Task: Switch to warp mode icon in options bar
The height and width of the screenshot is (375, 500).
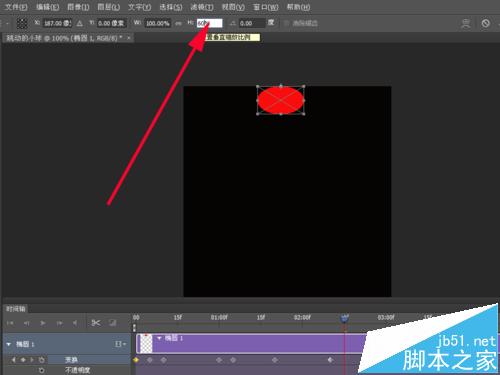Action: 466,23
